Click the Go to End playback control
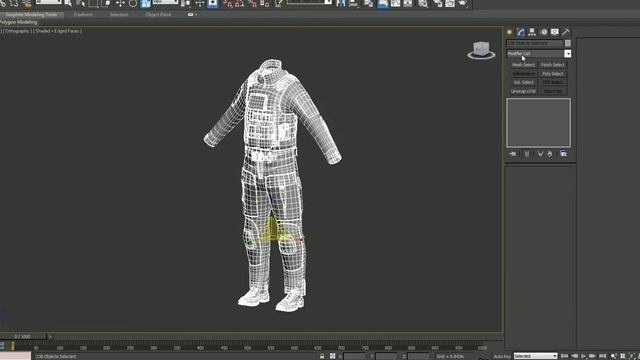The image size is (640, 360). pyautogui.click(x=603, y=356)
